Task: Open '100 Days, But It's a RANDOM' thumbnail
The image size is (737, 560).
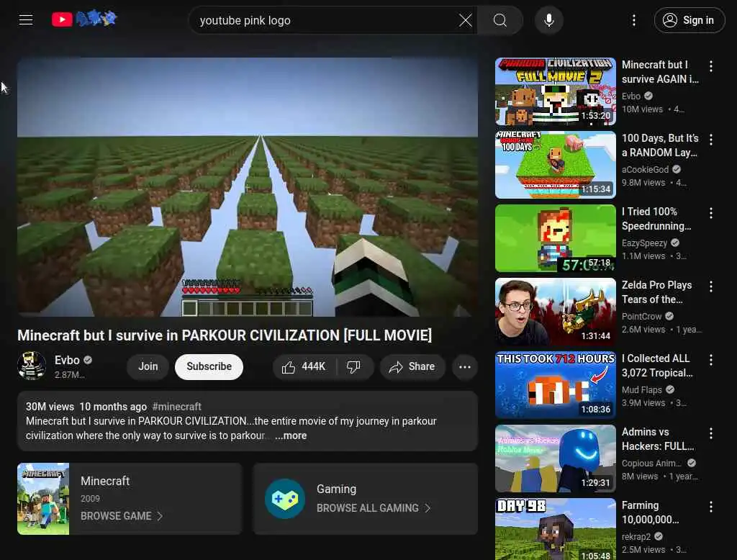Action: coord(556,165)
